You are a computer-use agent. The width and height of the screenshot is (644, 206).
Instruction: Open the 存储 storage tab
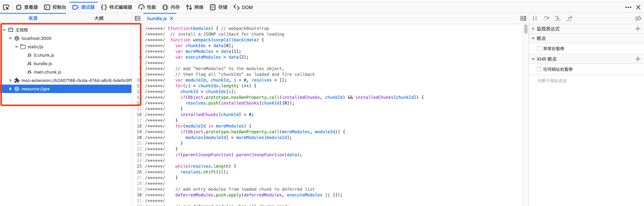(218, 7)
